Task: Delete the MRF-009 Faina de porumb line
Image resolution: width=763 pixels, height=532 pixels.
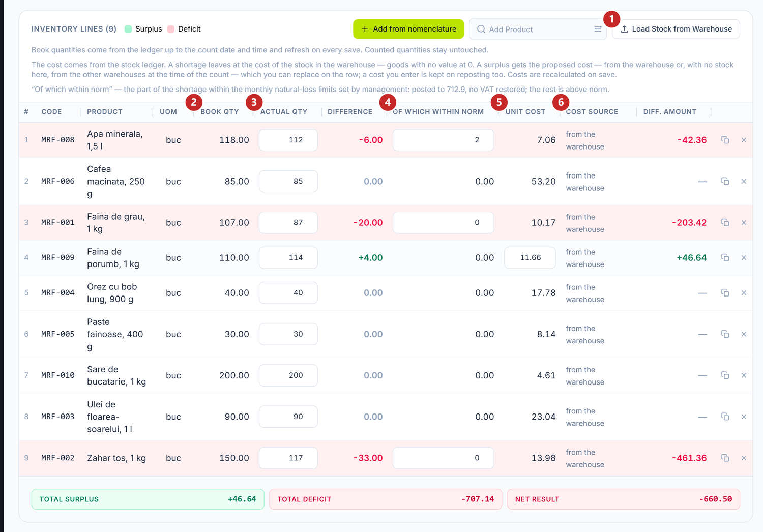Action: [744, 257]
